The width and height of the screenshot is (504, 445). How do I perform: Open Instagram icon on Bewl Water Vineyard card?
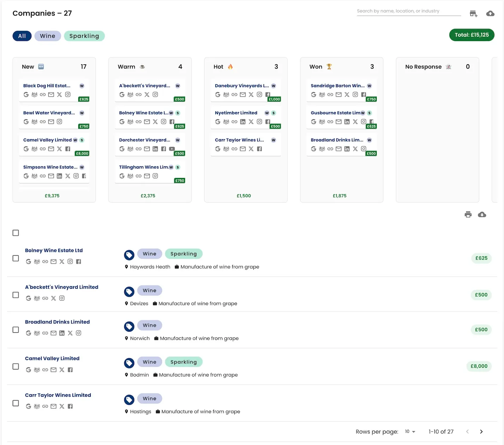click(x=59, y=122)
